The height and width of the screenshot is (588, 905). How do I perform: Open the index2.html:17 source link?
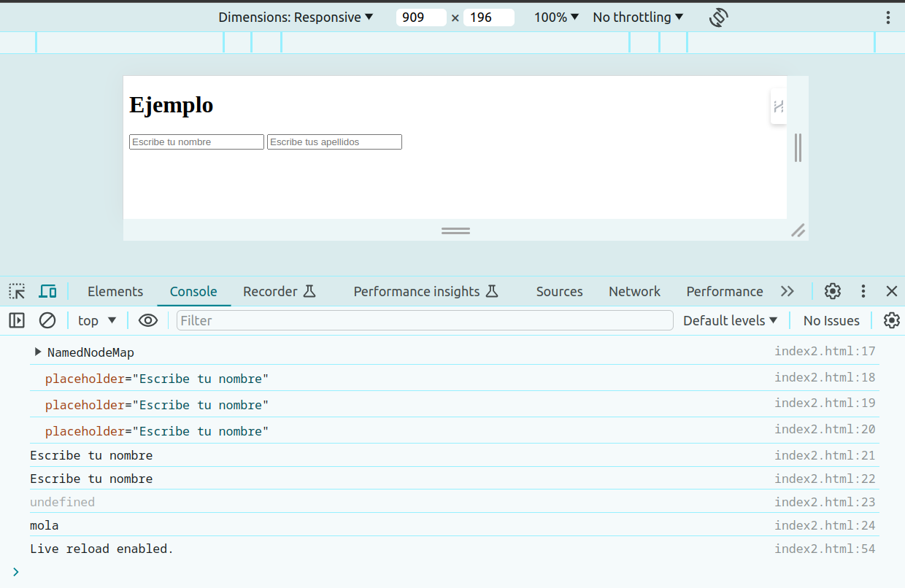tap(825, 352)
